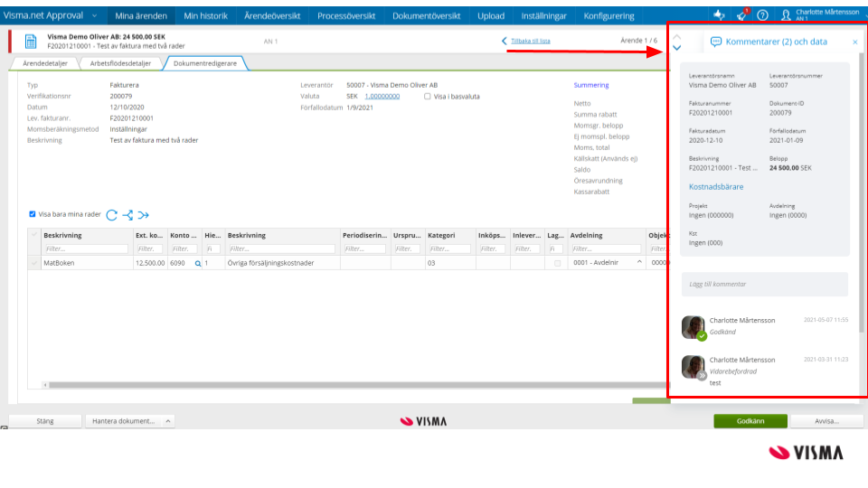
Task: Click Charlotte's avatar on the Godkänd comment
Action: pos(693,327)
